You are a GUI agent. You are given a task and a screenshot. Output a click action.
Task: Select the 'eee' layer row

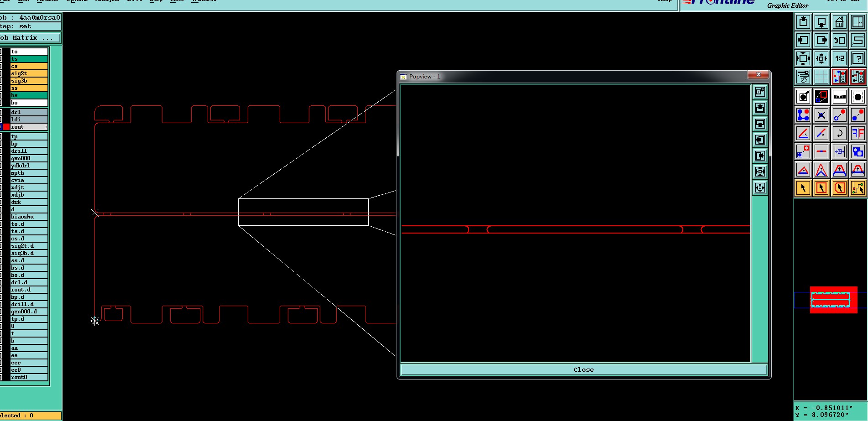29,363
